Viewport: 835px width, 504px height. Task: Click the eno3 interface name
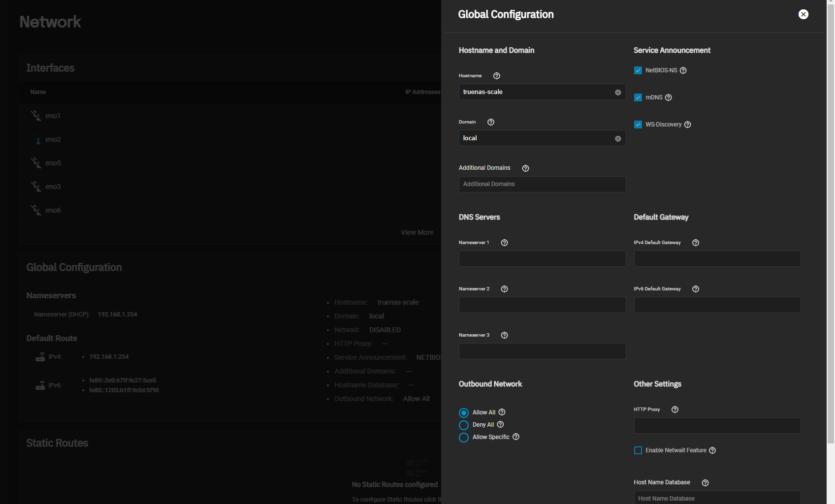(x=53, y=187)
